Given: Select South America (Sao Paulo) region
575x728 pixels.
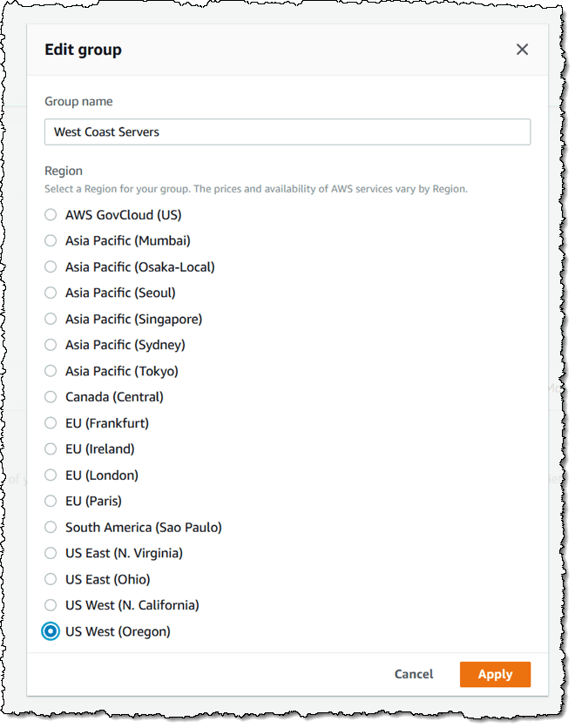Looking at the screenshot, I should (50, 527).
